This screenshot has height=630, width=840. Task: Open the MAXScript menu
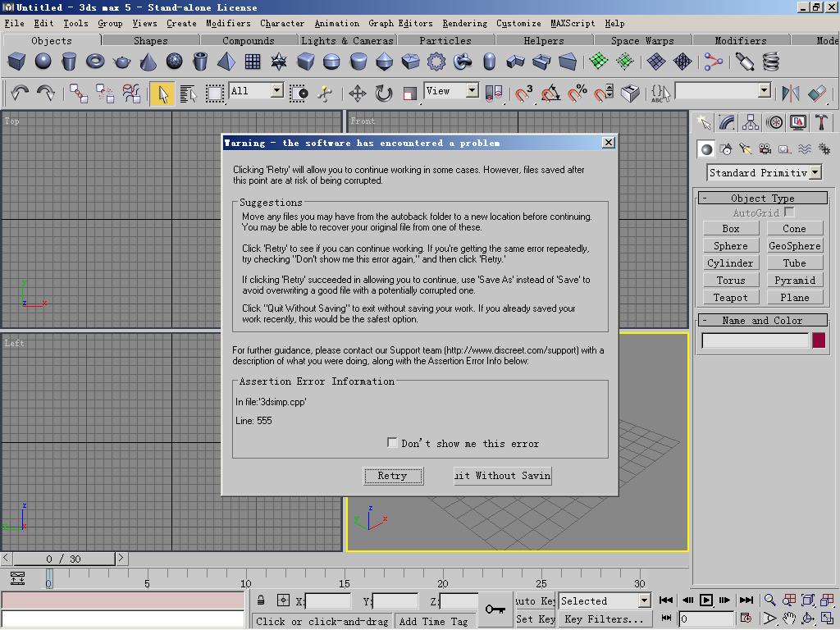tap(573, 23)
